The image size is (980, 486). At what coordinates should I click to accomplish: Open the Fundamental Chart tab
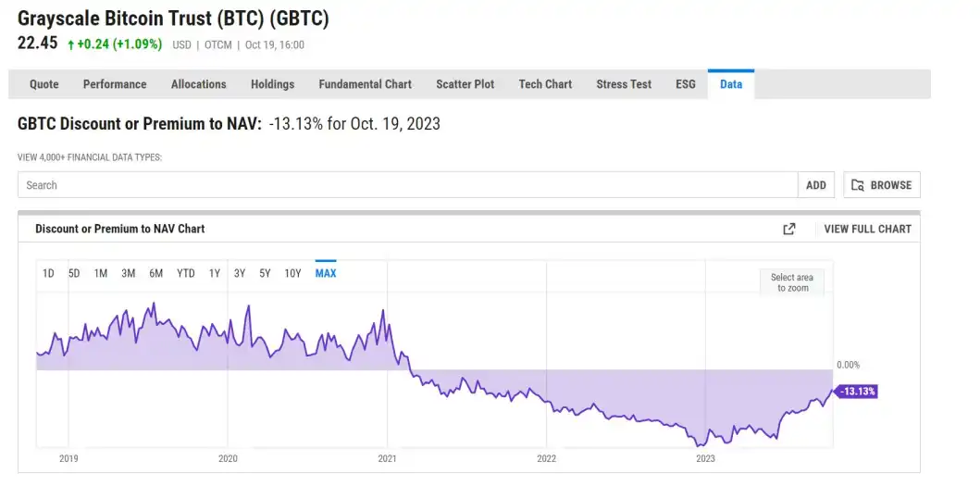click(365, 84)
